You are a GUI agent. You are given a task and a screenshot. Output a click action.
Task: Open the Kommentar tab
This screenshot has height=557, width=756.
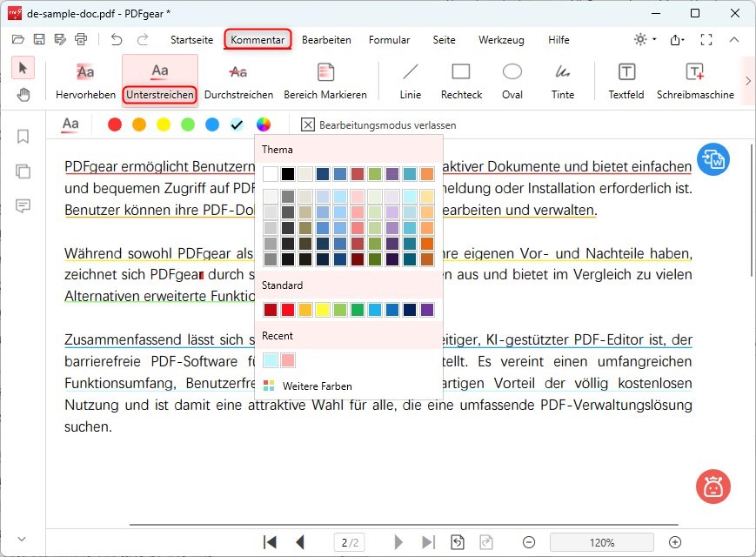tap(258, 39)
